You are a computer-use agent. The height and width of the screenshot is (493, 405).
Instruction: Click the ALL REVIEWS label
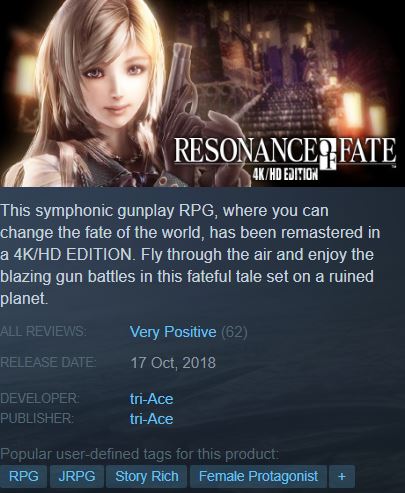click(x=43, y=332)
